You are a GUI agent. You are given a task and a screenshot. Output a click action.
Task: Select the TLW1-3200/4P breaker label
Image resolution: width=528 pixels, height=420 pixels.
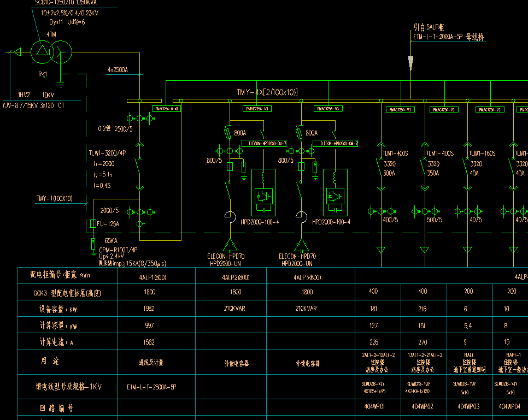[x=107, y=153]
